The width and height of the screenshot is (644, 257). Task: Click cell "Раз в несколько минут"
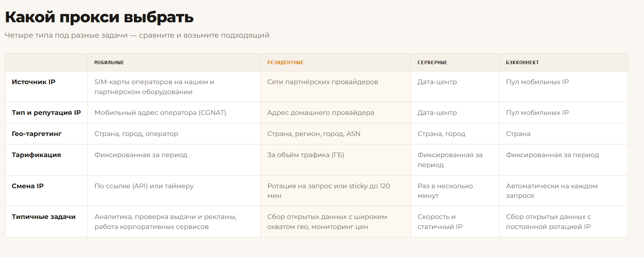(x=445, y=191)
